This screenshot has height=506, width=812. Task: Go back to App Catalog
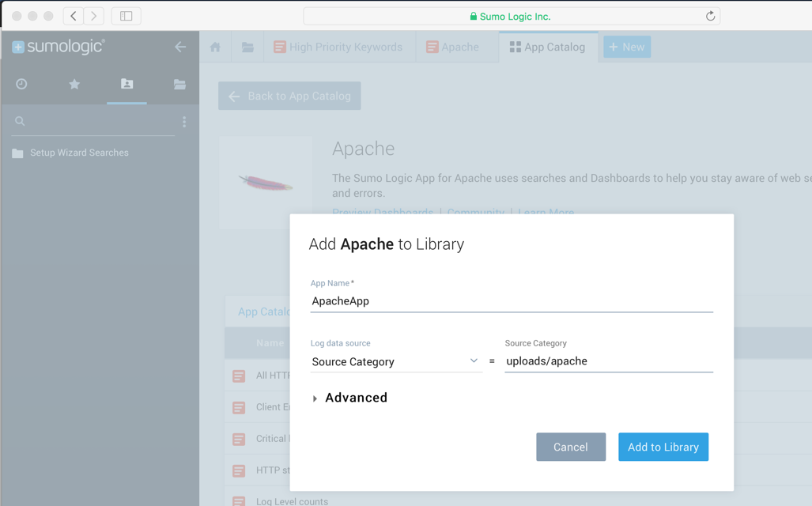(x=289, y=96)
